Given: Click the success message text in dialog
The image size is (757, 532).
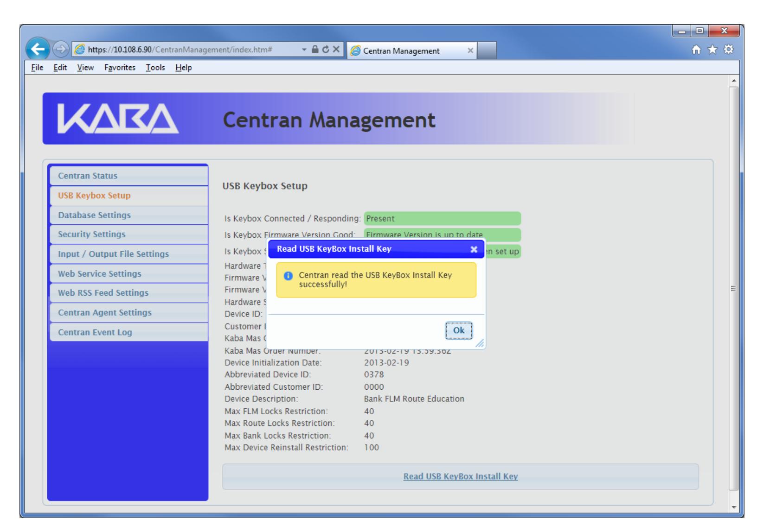Looking at the screenshot, I should [375, 279].
